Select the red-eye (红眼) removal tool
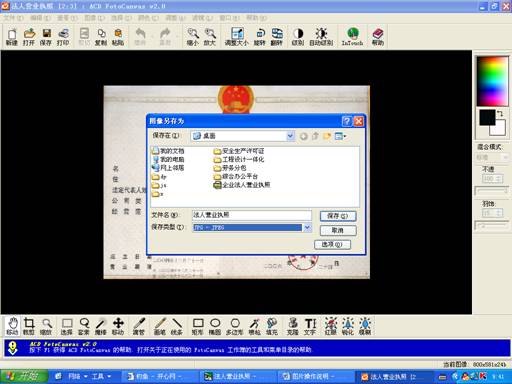Viewport: 512px width, 384px height. tap(331, 327)
